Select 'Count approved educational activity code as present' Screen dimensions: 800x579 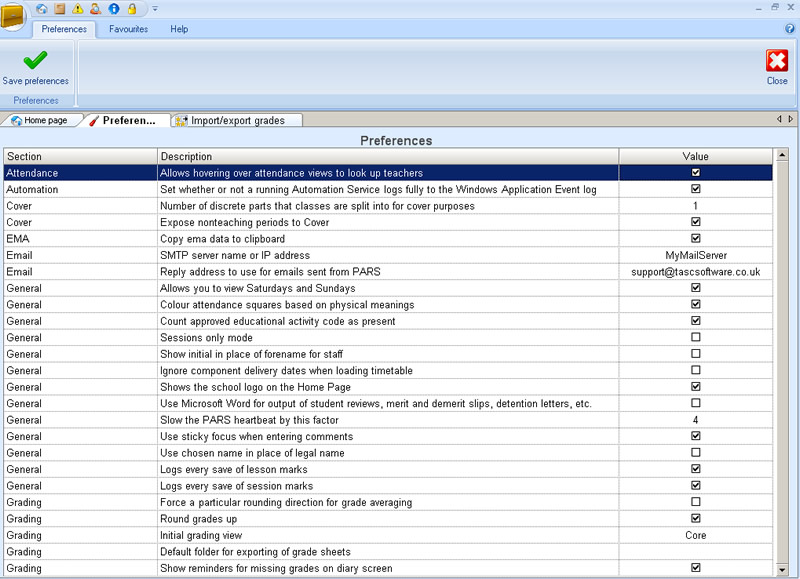(388, 321)
